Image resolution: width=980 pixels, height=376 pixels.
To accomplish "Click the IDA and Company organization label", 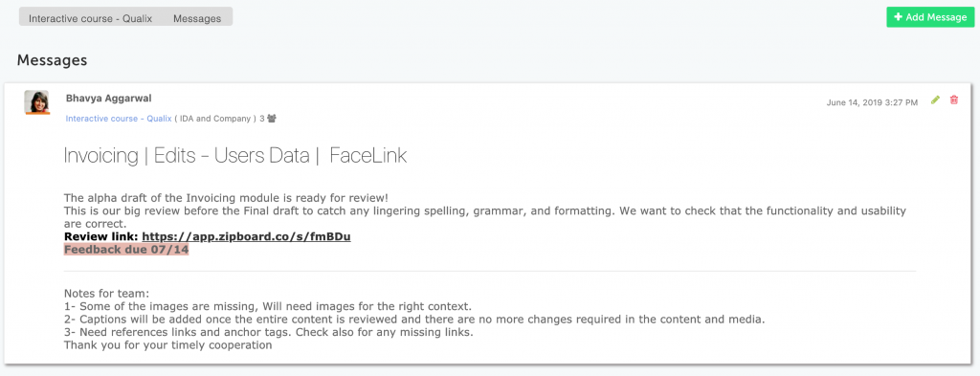I will click(x=215, y=118).
